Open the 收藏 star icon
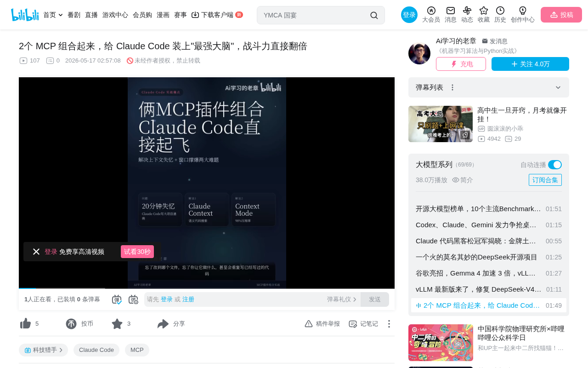Viewport: 588px width, 368px height. [x=484, y=11]
